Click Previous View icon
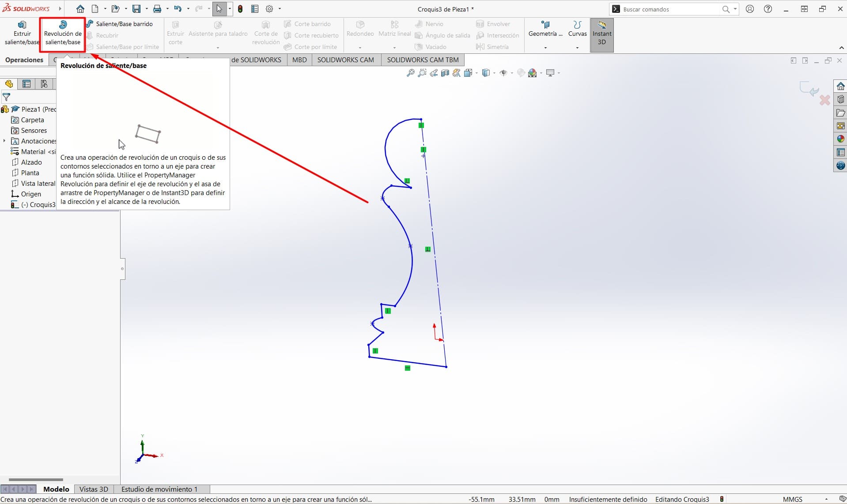The width and height of the screenshot is (847, 504). 434,73
